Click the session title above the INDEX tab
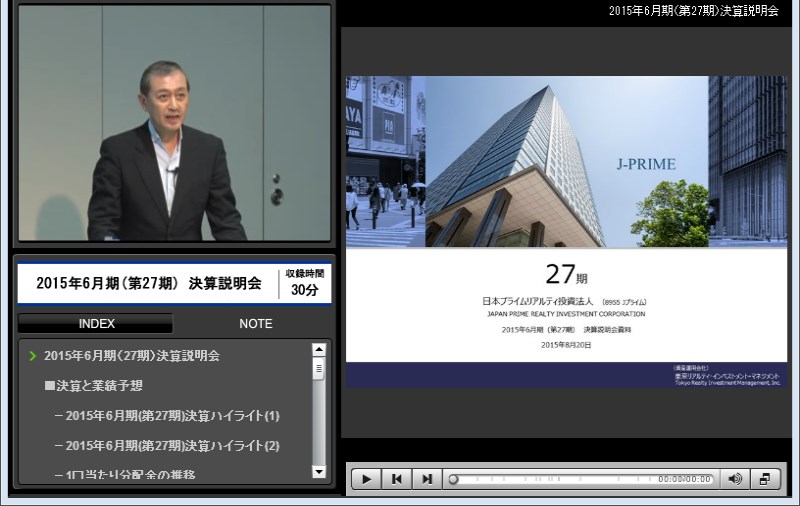 [x=148, y=283]
